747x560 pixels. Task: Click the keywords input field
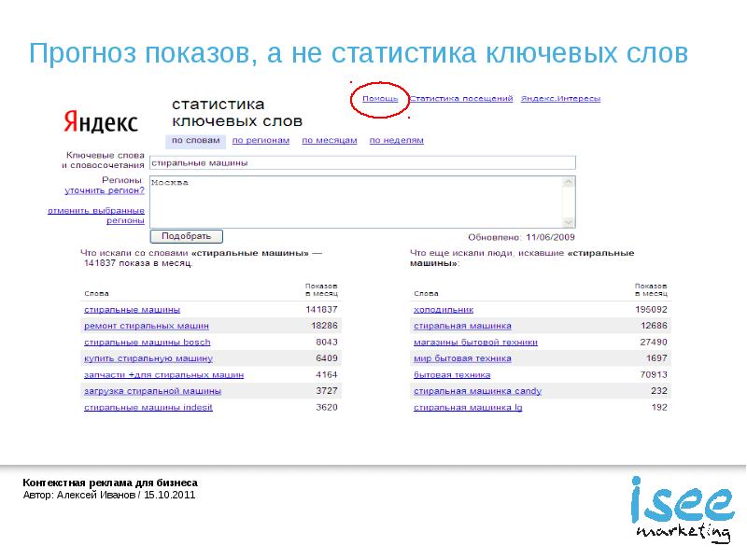point(361,162)
